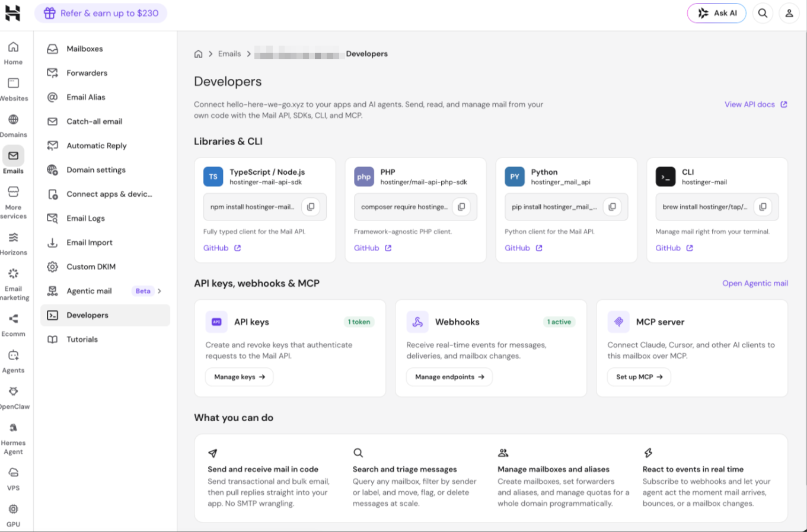Click the 1 token badge
Viewport: 807px width, 532px height.
click(359, 322)
